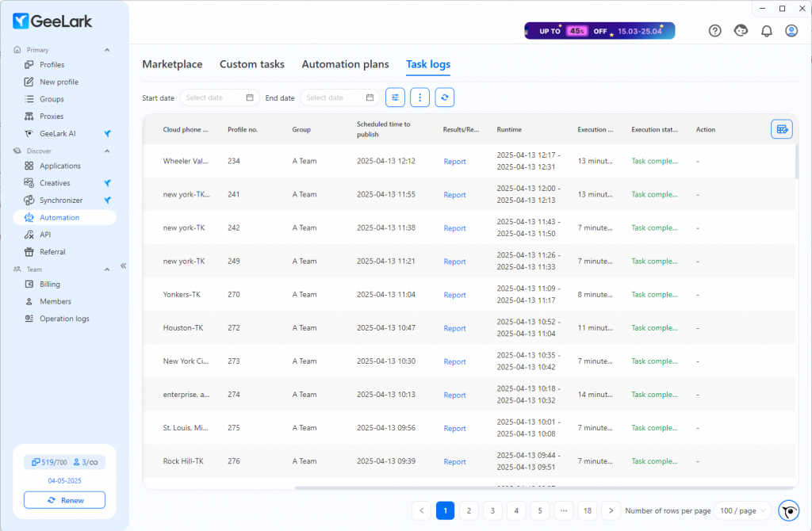Switch to the Automation plans tab
Viewport: 812px width, 531px height.
tap(346, 64)
